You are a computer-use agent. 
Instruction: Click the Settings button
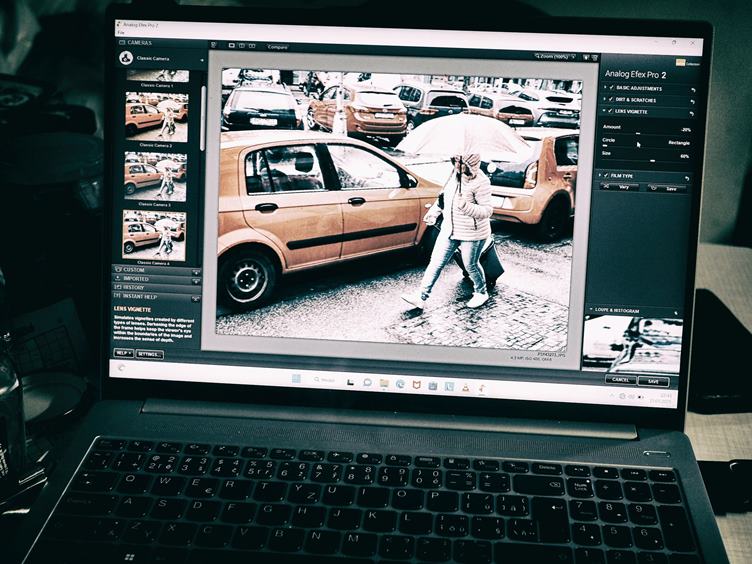click(150, 354)
